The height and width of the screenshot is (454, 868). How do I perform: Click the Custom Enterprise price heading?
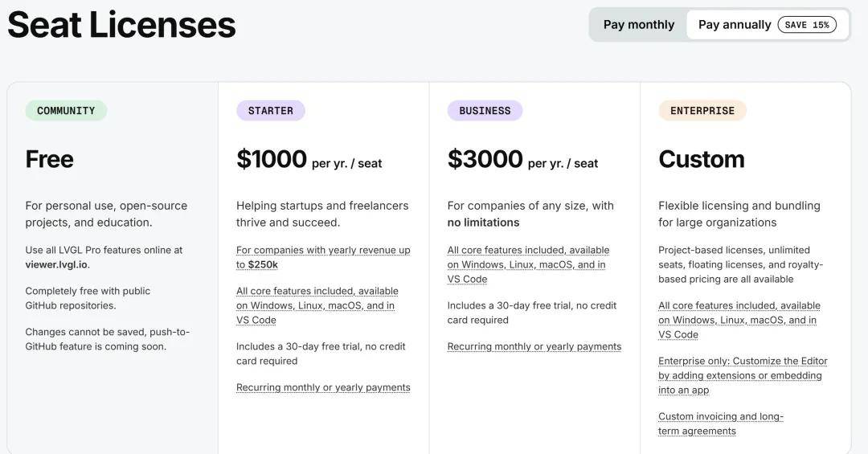click(x=701, y=159)
